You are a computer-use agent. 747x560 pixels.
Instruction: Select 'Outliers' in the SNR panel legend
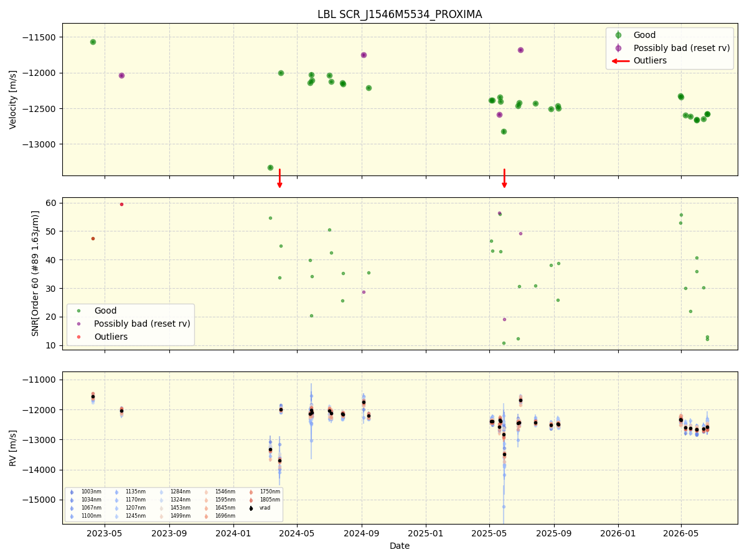tap(111, 337)
